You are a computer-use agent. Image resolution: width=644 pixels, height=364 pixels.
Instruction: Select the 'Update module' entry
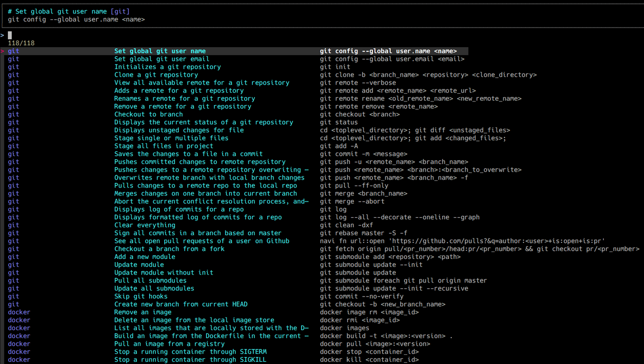point(139,265)
